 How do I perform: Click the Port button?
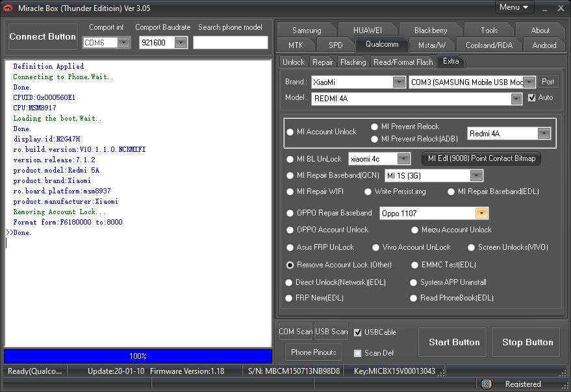click(548, 82)
